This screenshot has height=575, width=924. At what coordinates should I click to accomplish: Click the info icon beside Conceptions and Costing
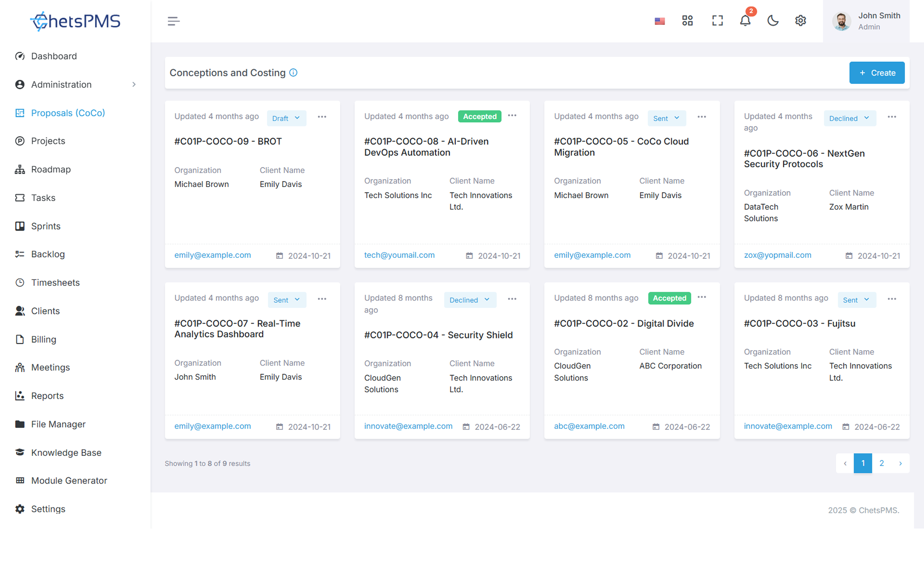pyautogui.click(x=293, y=73)
